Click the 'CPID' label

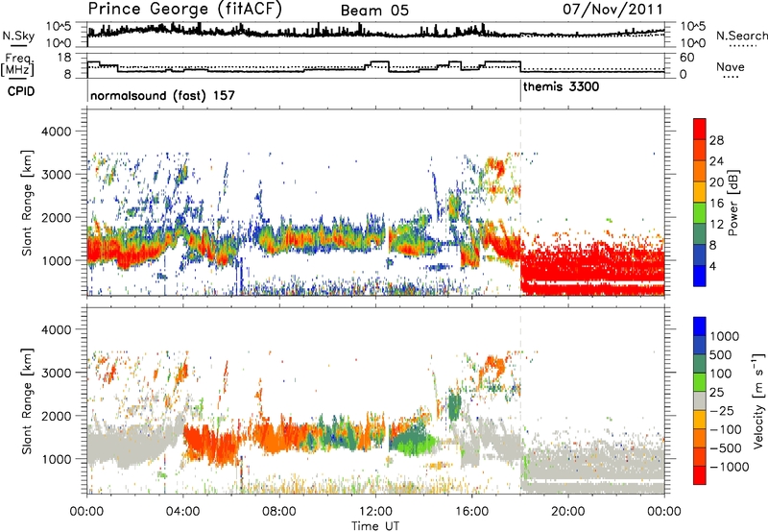21,91
